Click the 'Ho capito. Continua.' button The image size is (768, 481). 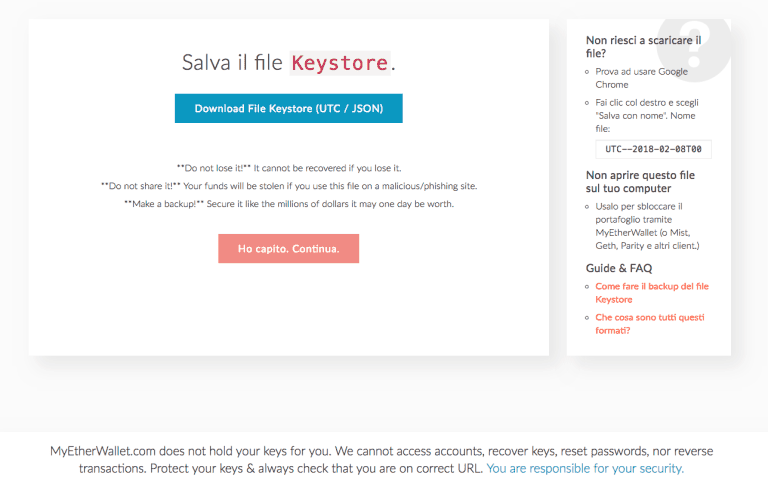[288, 248]
